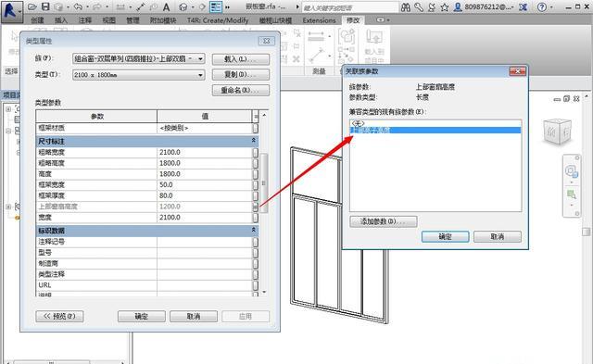This screenshot has width=593, height=364.
Task: Switch to the 注释 ribbon tab
Action: tap(84, 20)
